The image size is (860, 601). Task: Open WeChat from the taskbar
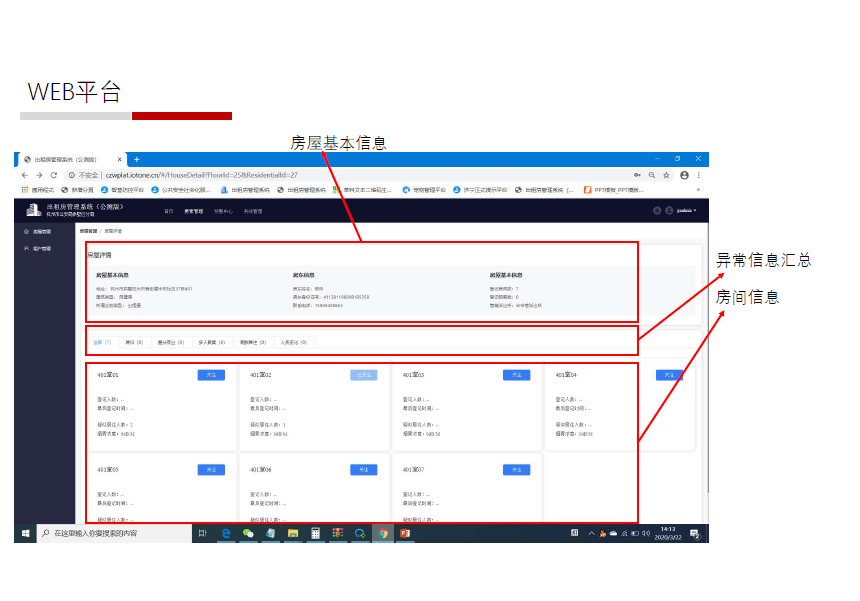(x=248, y=534)
